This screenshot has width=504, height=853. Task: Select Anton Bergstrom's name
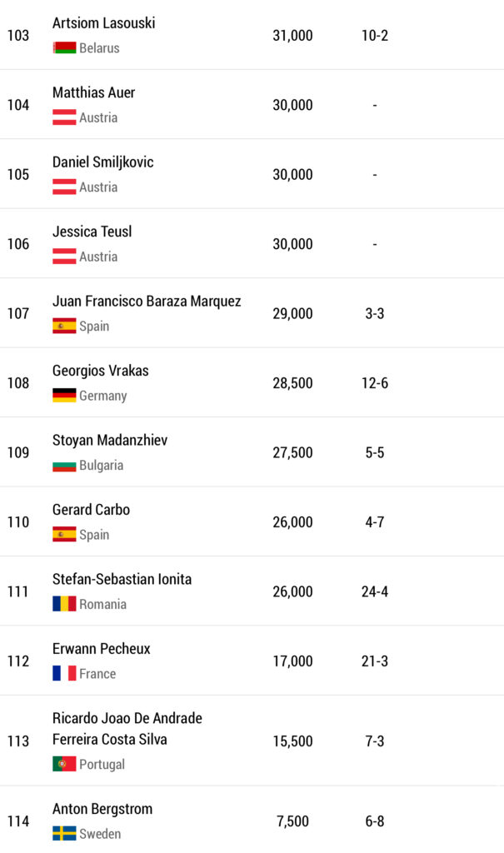102,809
